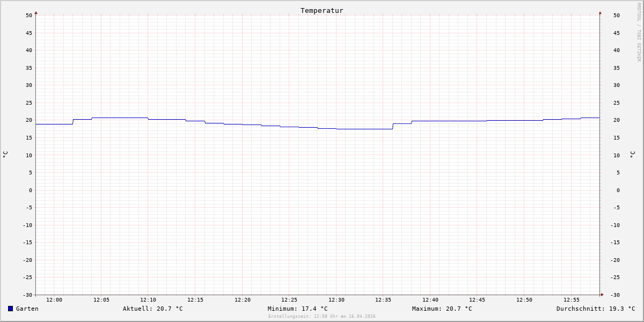This screenshot has height=322, width=644.
Task: Click the temperature line's 17.4 °C minimum plateau
Action: [x=364, y=129]
